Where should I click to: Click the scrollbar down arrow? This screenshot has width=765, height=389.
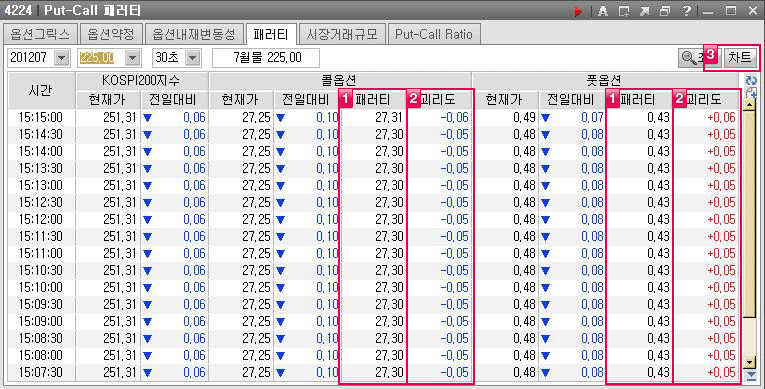click(x=750, y=362)
